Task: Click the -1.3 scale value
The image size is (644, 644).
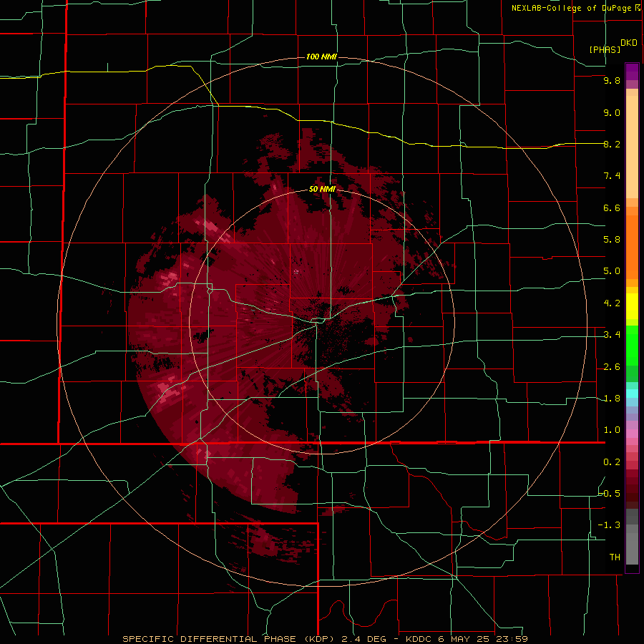Action: click(x=610, y=525)
